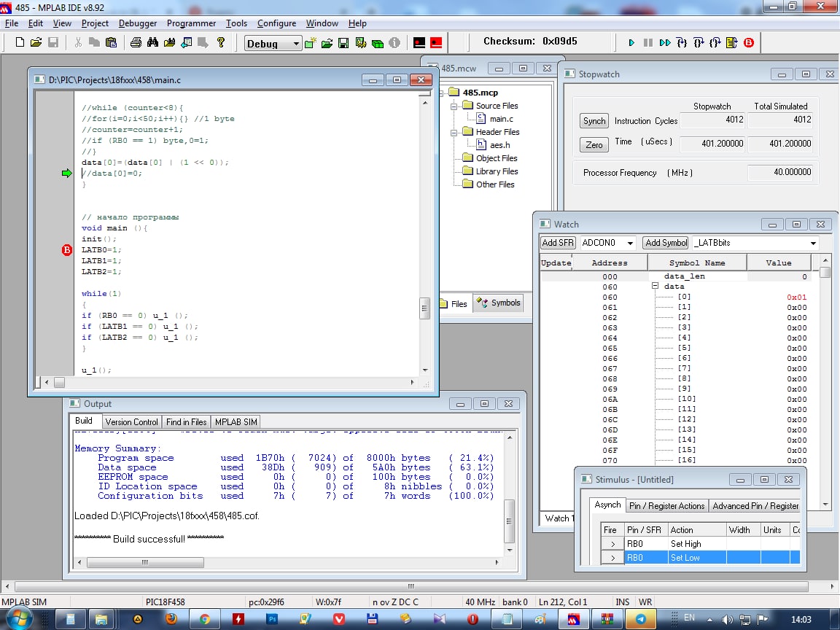Click the Animate double-arrow icon
The width and height of the screenshot is (840, 630).
(665, 42)
